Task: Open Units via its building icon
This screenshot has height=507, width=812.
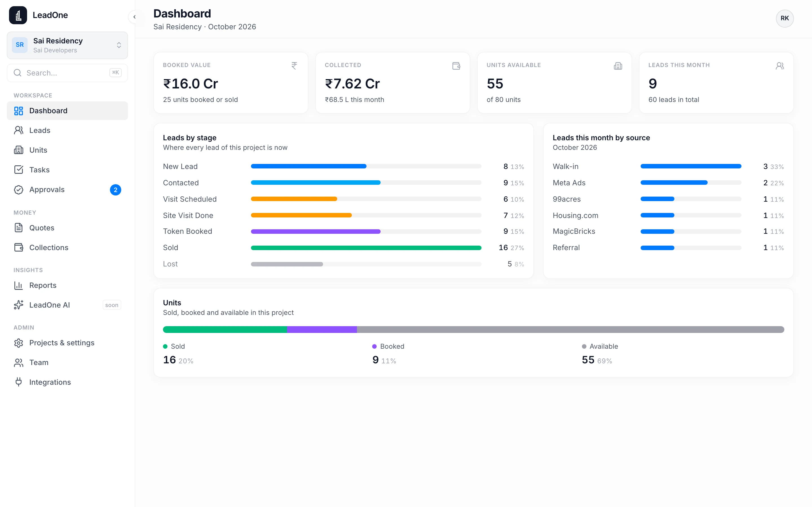Action: [x=18, y=150]
